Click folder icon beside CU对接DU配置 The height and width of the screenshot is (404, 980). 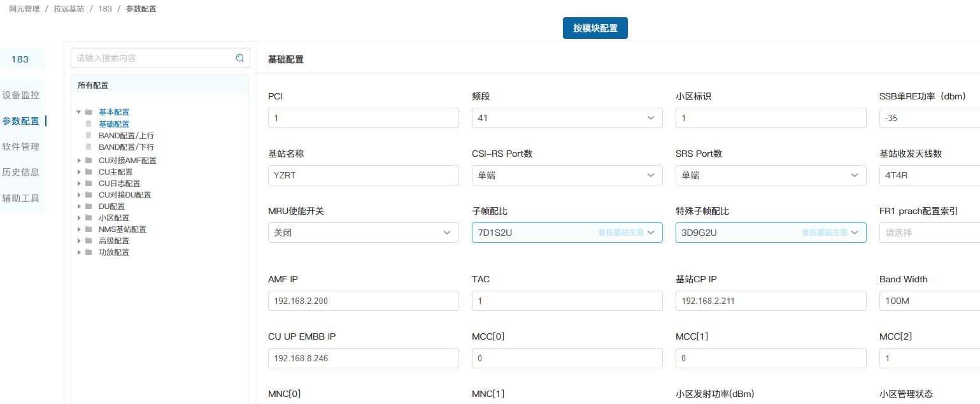pos(89,195)
